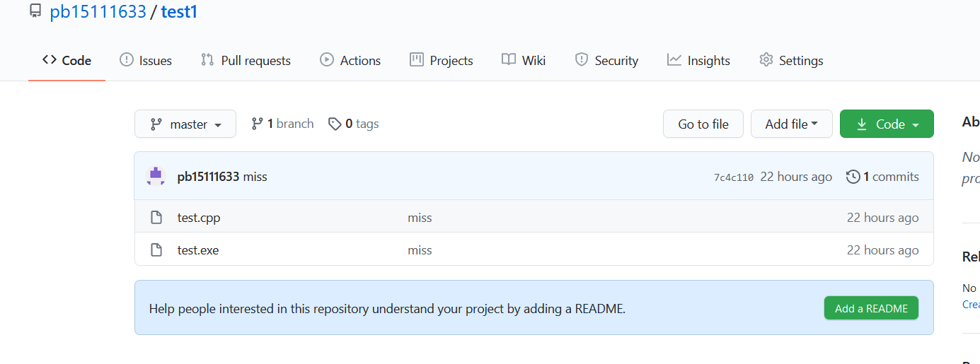Click the Add a README button
980x364 pixels.
[x=871, y=308]
